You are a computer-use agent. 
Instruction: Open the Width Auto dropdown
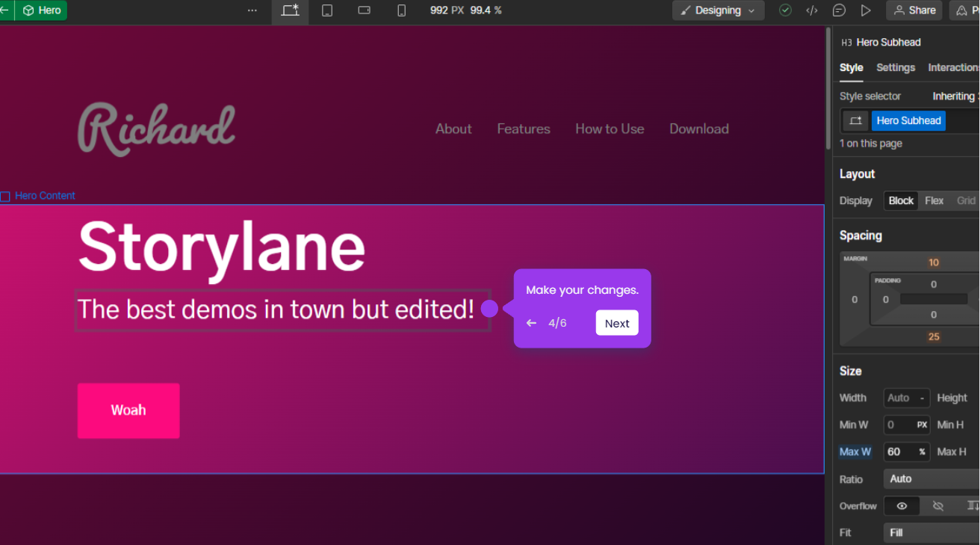[906, 398]
